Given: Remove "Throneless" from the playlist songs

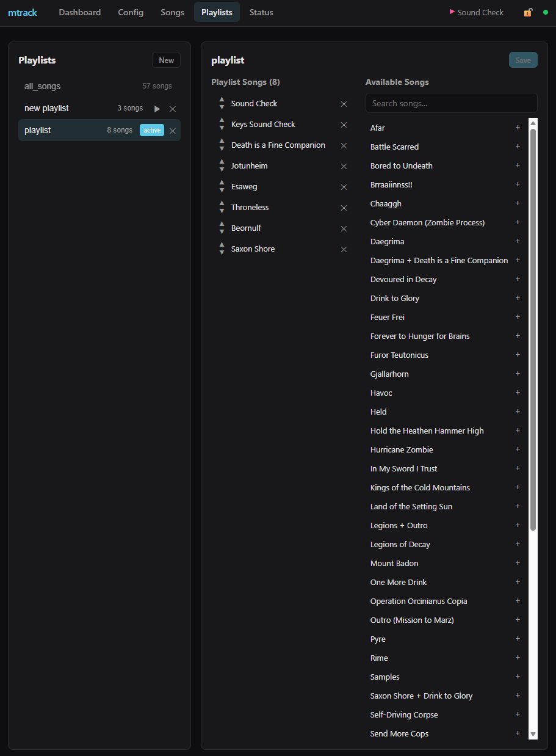Looking at the screenshot, I should pos(344,208).
